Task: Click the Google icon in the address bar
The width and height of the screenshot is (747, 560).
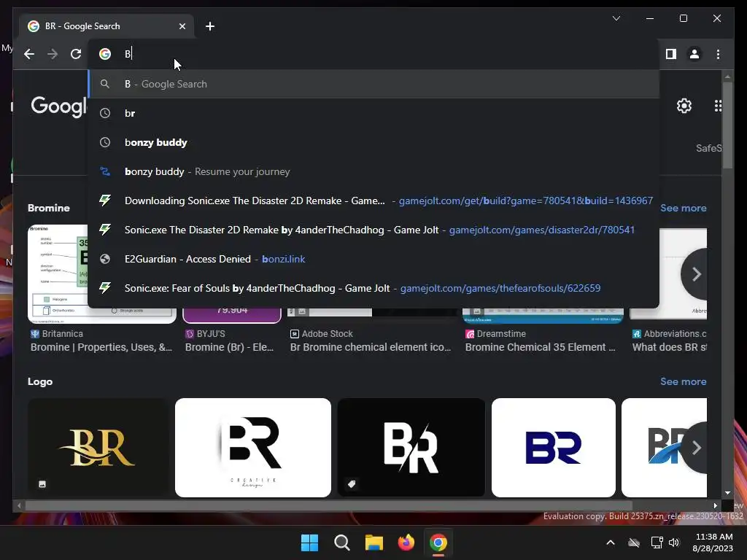Action: (x=105, y=54)
